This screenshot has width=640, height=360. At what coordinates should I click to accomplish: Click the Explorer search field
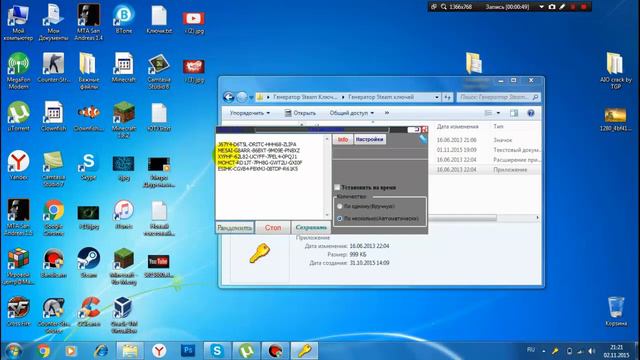click(498, 97)
